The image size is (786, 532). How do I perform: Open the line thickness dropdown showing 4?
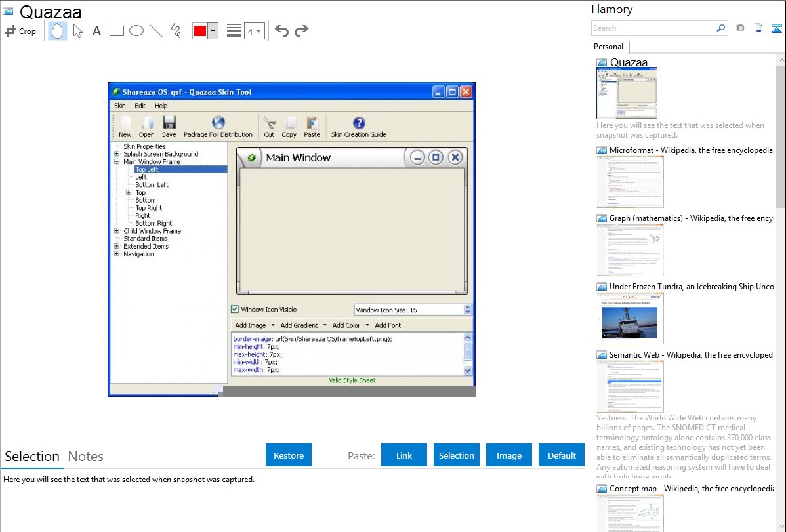(x=255, y=31)
